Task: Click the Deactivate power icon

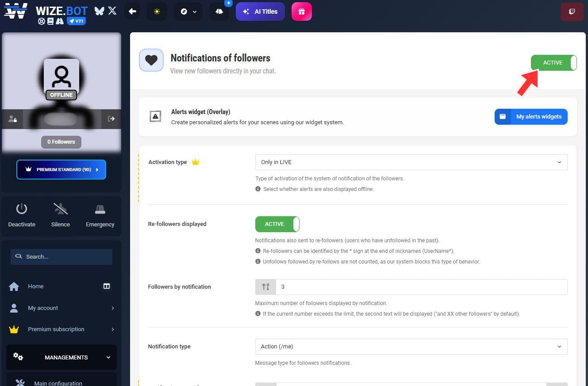Action: (22, 209)
